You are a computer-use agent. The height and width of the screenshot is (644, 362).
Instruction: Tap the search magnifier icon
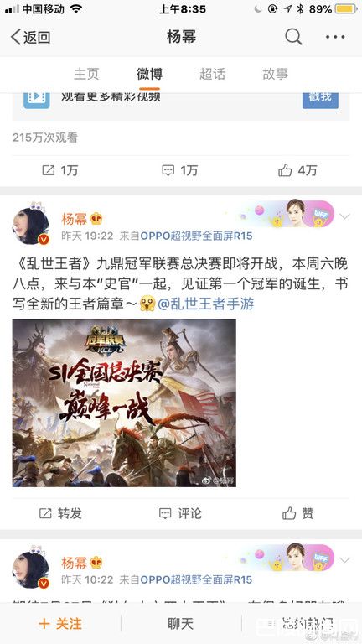click(x=293, y=37)
